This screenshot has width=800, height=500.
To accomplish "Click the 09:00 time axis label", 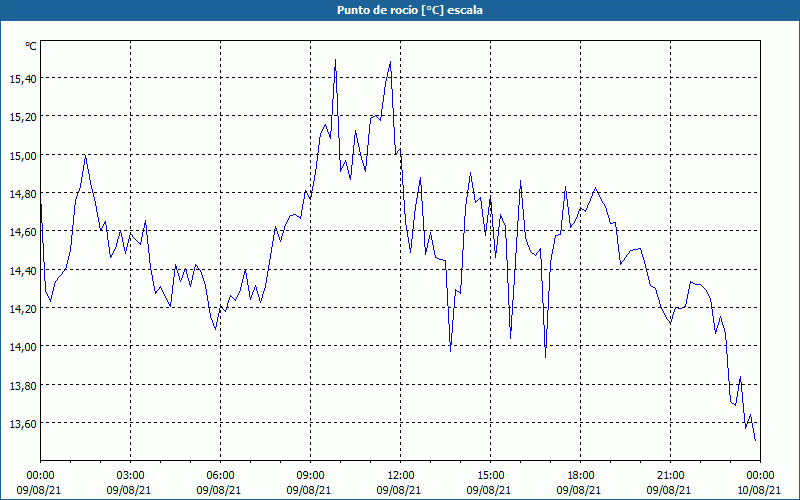I will pos(311,476).
